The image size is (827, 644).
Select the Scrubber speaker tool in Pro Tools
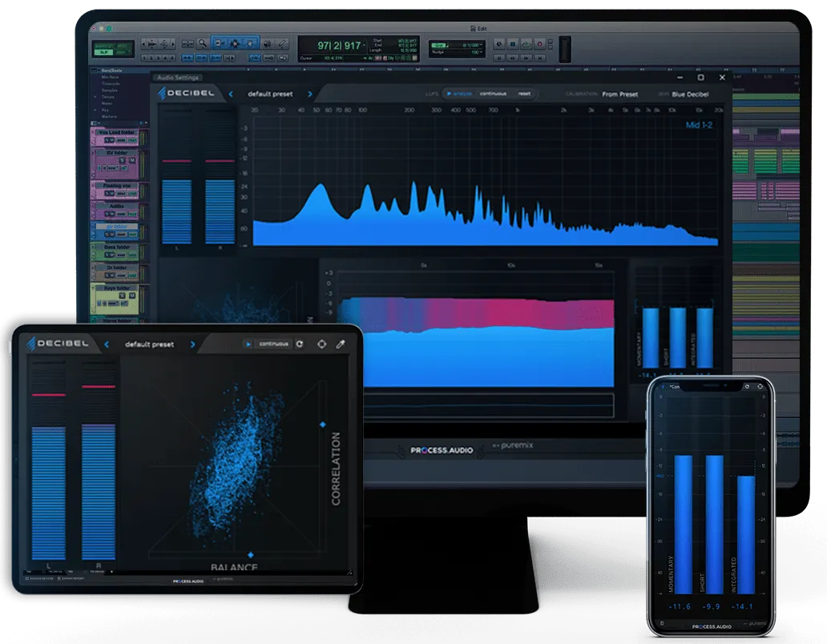[x=267, y=44]
